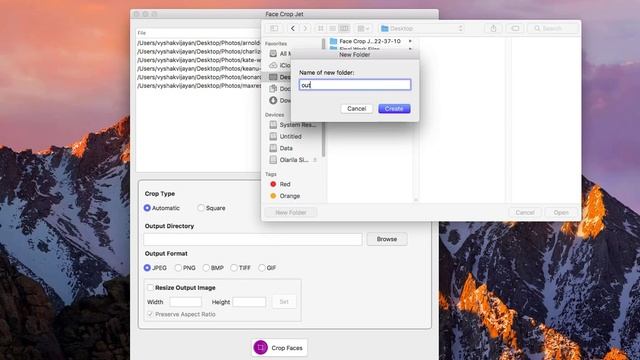
Task: Cancel the New Folder dialog
Action: point(356,109)
